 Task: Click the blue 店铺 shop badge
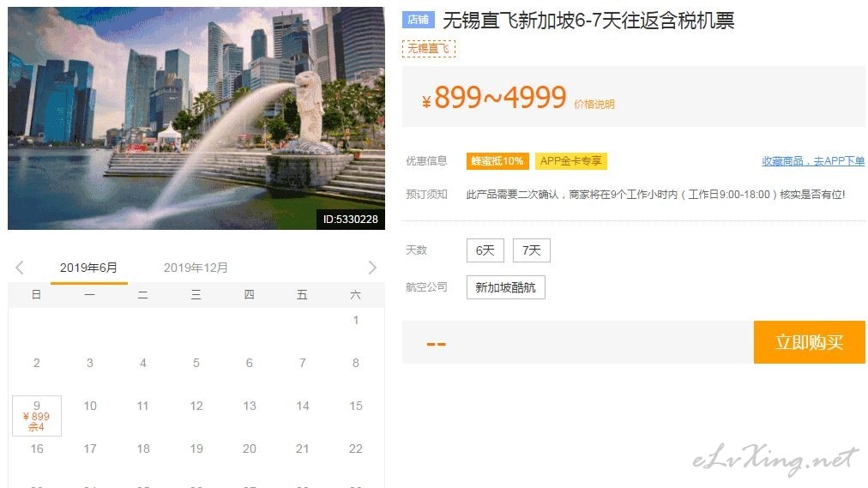pyautogui.click(x=418, y=20)
